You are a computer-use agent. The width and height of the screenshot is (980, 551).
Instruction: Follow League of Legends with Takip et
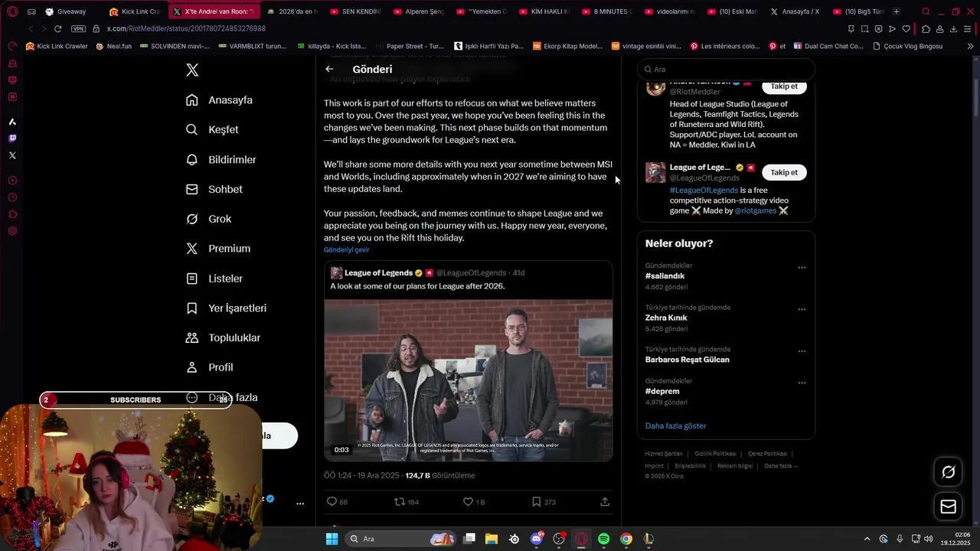coord(784,172)
